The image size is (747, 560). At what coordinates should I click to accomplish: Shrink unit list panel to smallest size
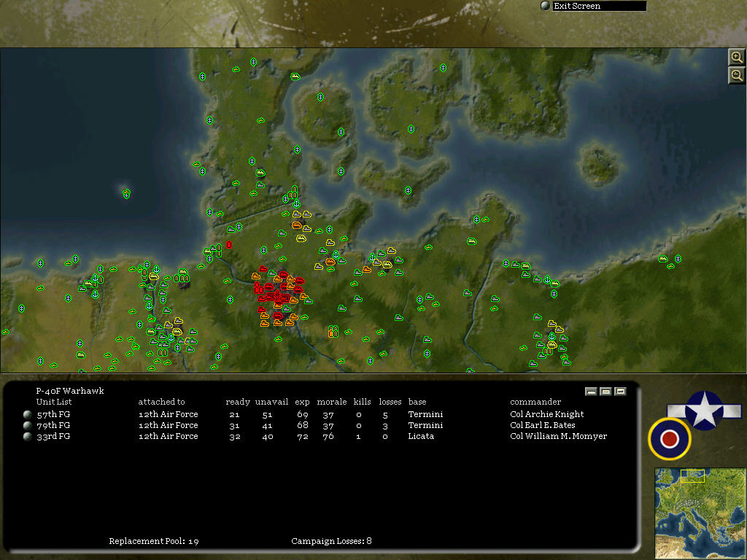pos(591,392)
